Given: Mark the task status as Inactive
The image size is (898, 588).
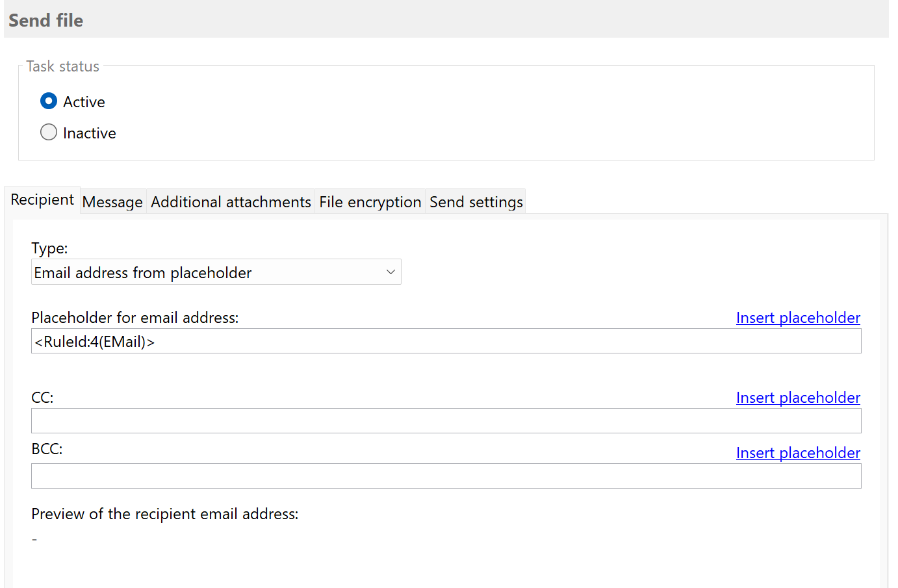Looking at the screenshot, I should click(x=49, y=132).
